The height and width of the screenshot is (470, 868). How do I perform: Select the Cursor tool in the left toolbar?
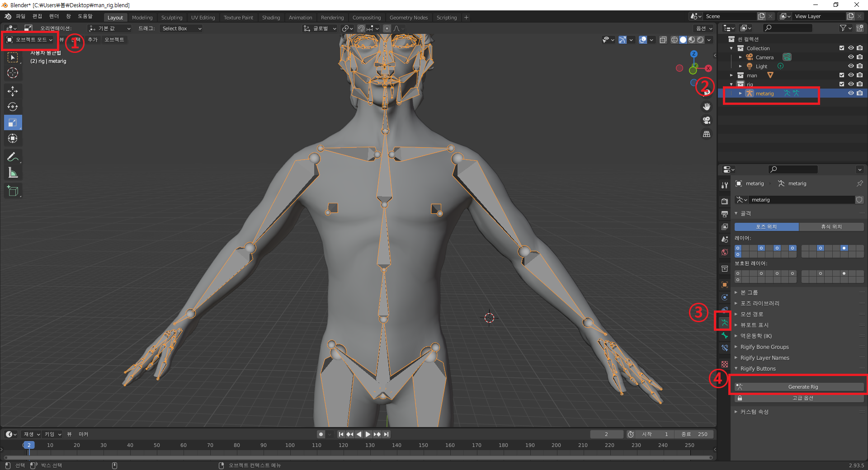13,73
